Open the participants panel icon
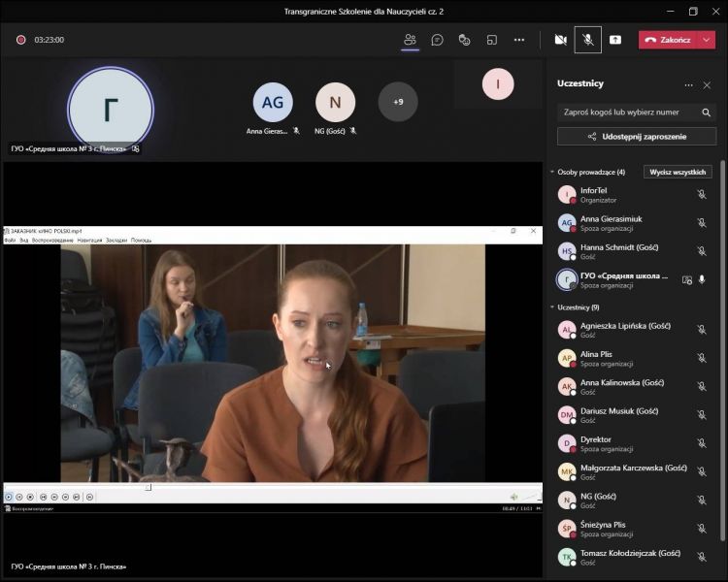 pyautogui.click(x=410, y=40)
